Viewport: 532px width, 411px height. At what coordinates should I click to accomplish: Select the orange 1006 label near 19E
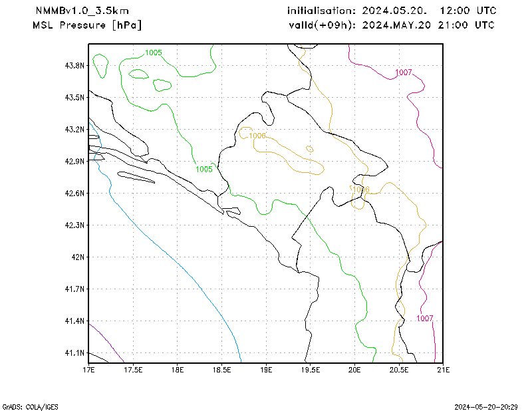click(257, 136)
